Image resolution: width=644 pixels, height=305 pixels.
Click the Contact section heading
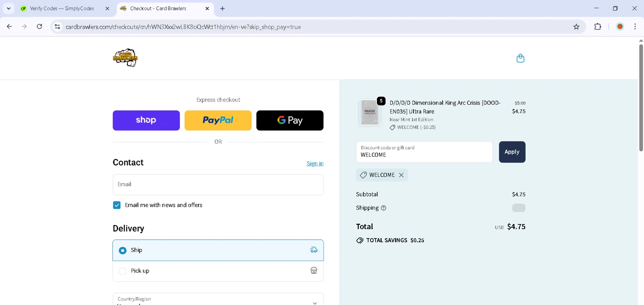[128, 163]
